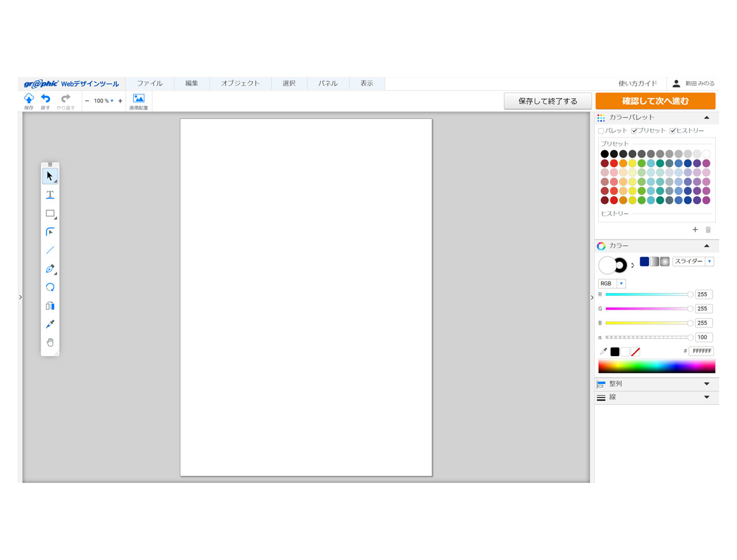
Task: Click the 保存して終了する button
Action: click(548, 101)
